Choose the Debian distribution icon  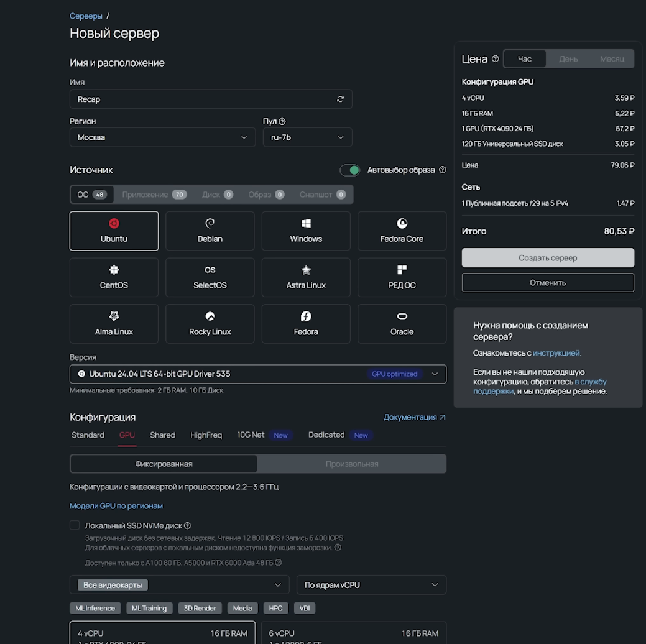[x=210, y=230]
